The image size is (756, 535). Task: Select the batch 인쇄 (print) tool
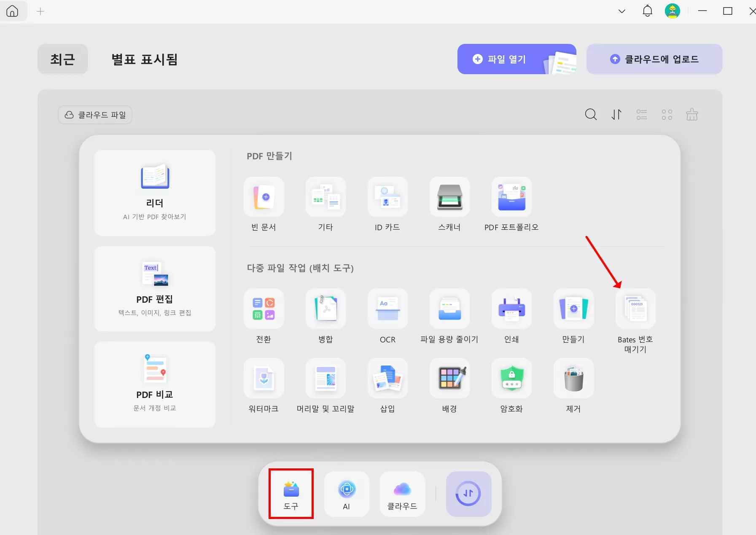click(511, 309)
